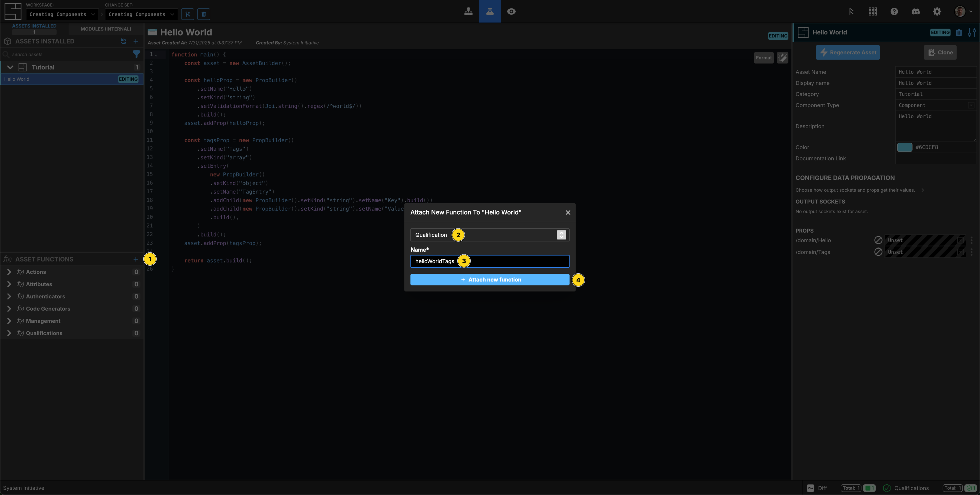
Task: Open the settings gear icon
Action: 937,11
